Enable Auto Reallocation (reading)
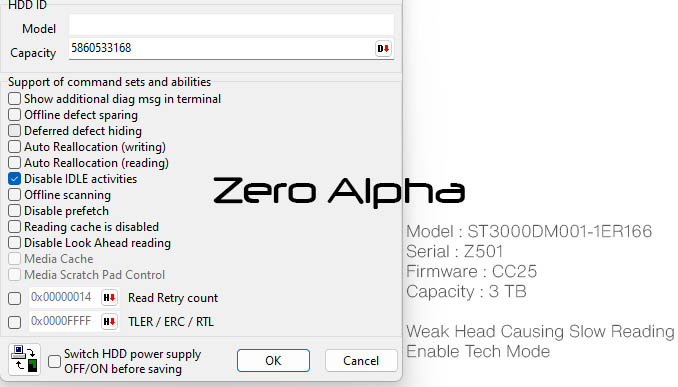The width and height of the screenshot is (678, 387). [14, 163]
